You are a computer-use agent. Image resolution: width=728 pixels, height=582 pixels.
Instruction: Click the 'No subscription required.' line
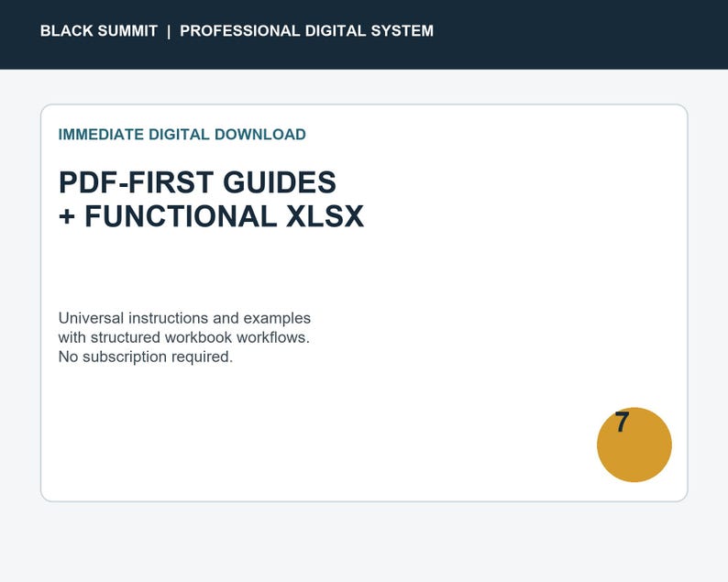pos(145,357)
